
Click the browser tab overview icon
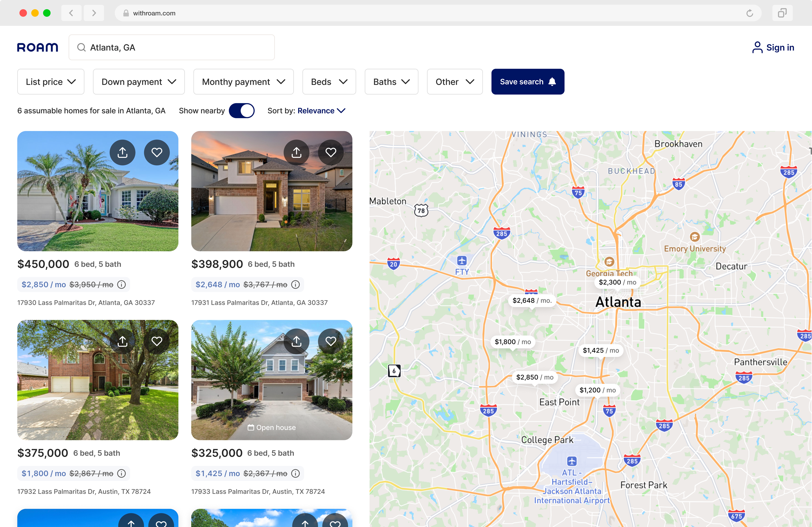[782, 13]
